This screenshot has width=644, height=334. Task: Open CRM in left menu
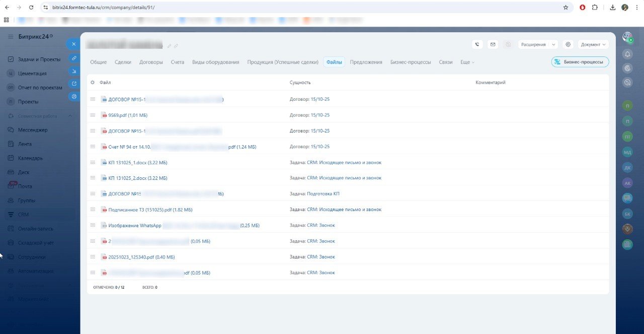point(23,215)
